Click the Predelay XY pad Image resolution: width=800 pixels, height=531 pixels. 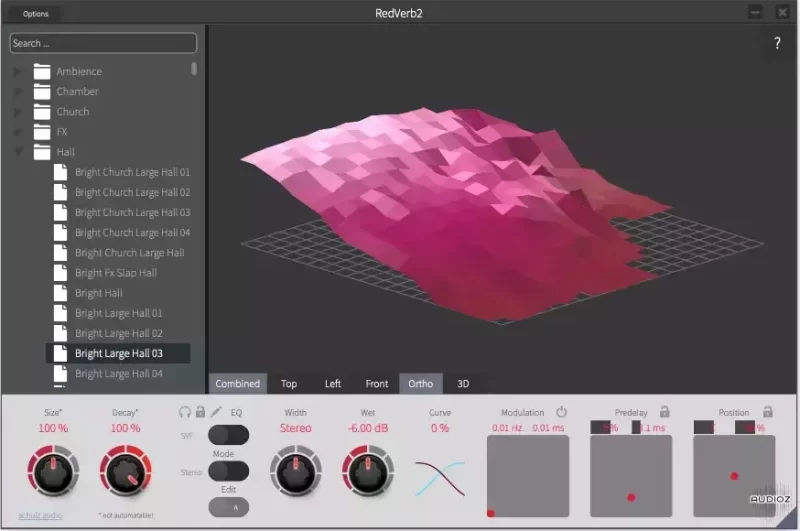[x=631, y=476]
